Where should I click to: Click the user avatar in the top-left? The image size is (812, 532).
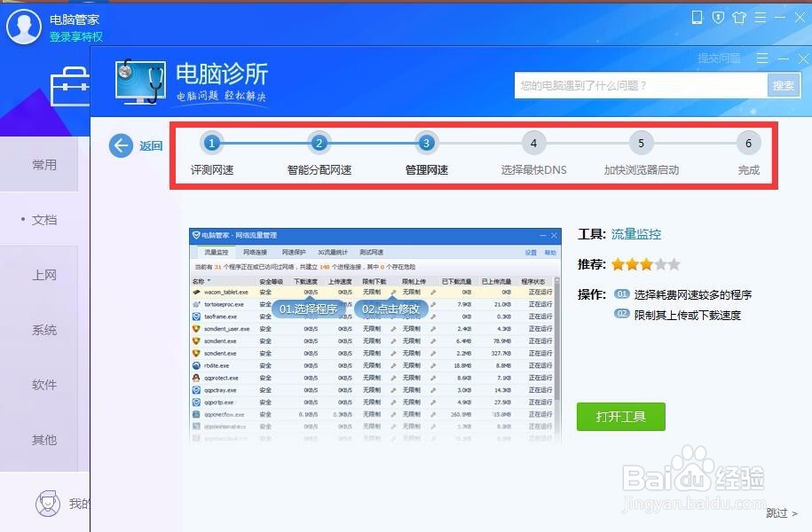point(24,25)
